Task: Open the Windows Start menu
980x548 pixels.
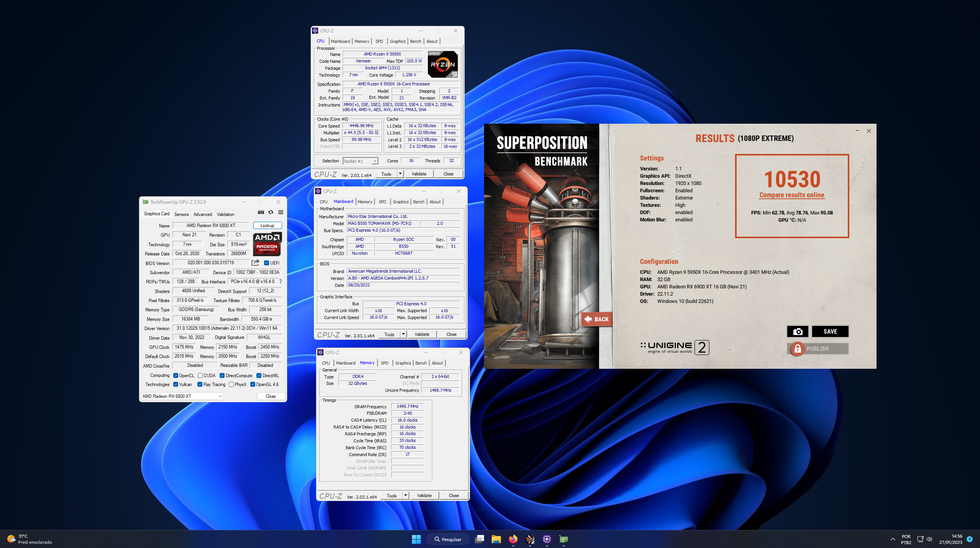Action: 416,539
